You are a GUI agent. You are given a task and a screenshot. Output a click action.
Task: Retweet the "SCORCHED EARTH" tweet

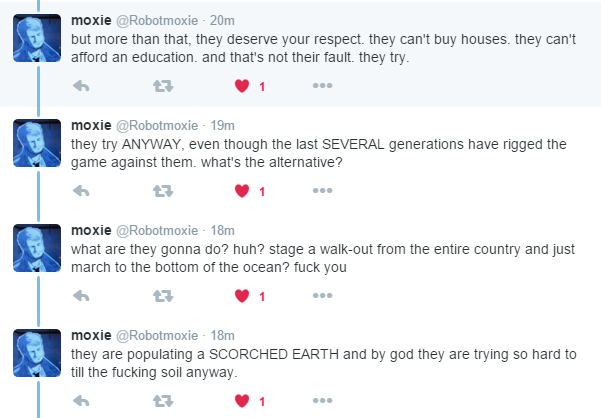[160, 401]
